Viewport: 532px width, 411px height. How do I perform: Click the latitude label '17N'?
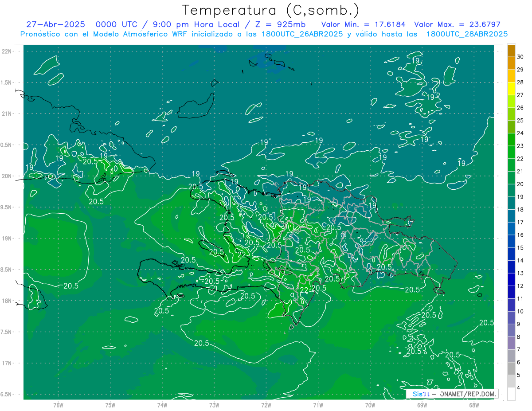7,363
